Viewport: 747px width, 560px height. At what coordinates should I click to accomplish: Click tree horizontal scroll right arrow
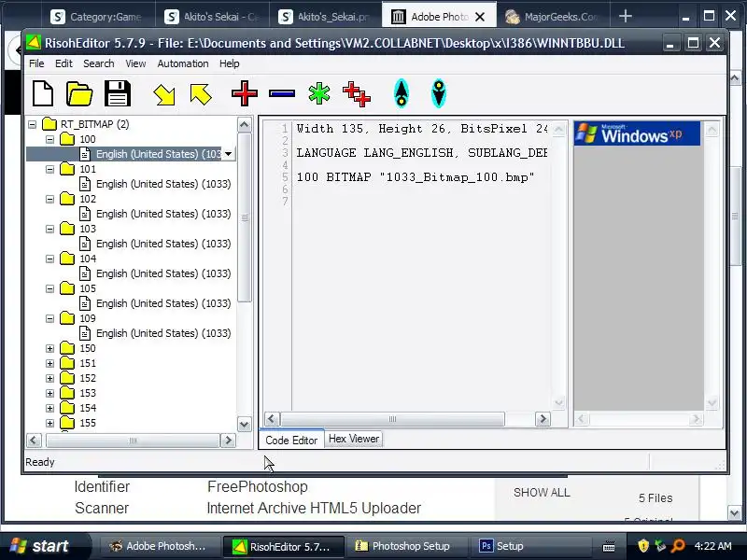pos(228,441)
